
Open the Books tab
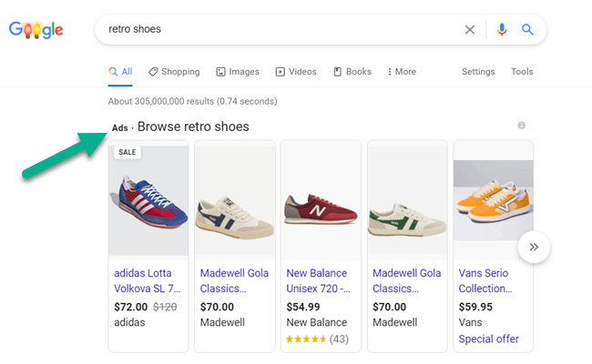[352, 72]
